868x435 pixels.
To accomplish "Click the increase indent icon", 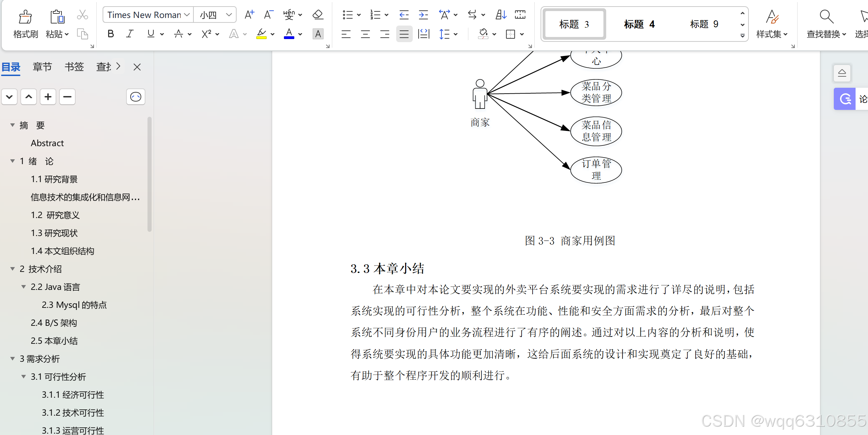I will coord(423,15).
